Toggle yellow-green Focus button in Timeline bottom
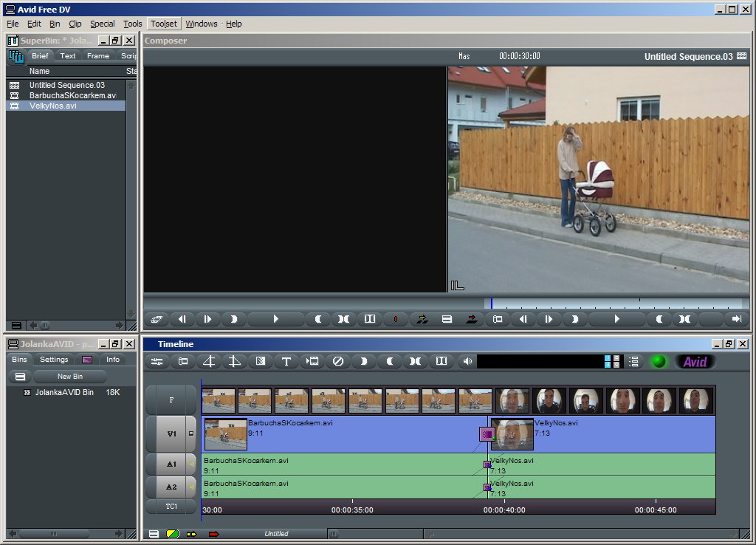756x545 pixels. tap(173, 534)
